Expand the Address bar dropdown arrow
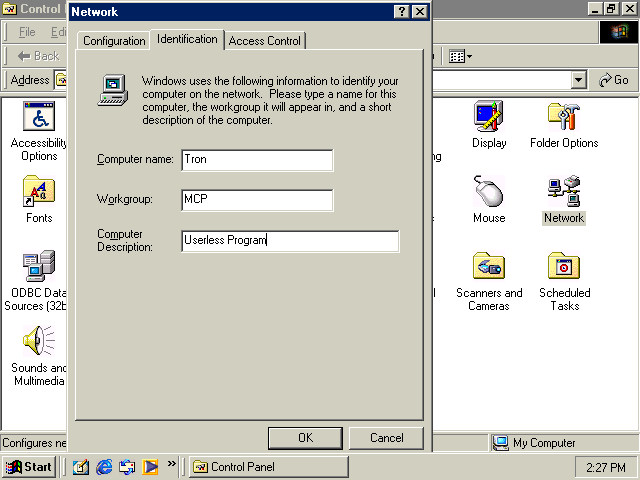 coord(578,80)
